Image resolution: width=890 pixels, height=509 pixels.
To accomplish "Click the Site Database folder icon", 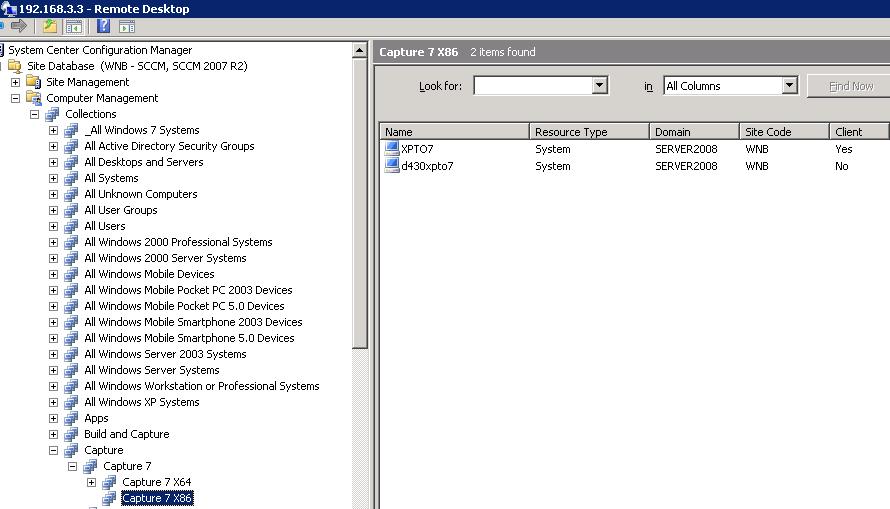I will tap(14, 66).
